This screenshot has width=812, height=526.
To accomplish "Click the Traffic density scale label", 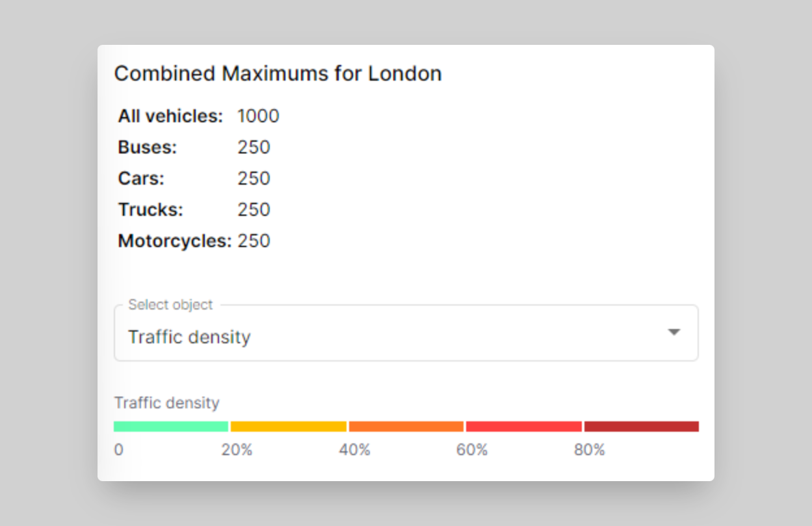I will pos(166,403).
